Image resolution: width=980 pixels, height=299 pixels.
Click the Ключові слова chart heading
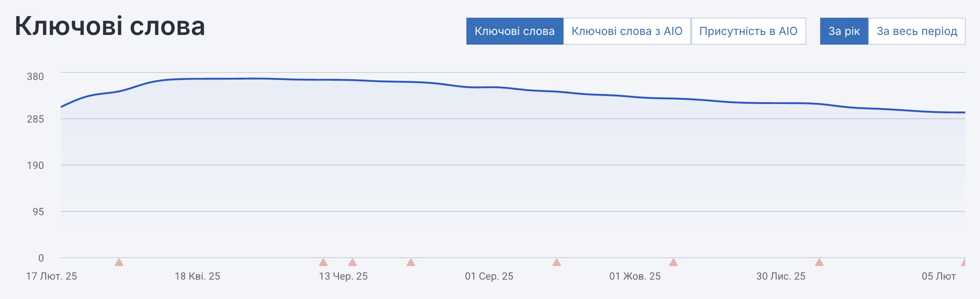110,26
